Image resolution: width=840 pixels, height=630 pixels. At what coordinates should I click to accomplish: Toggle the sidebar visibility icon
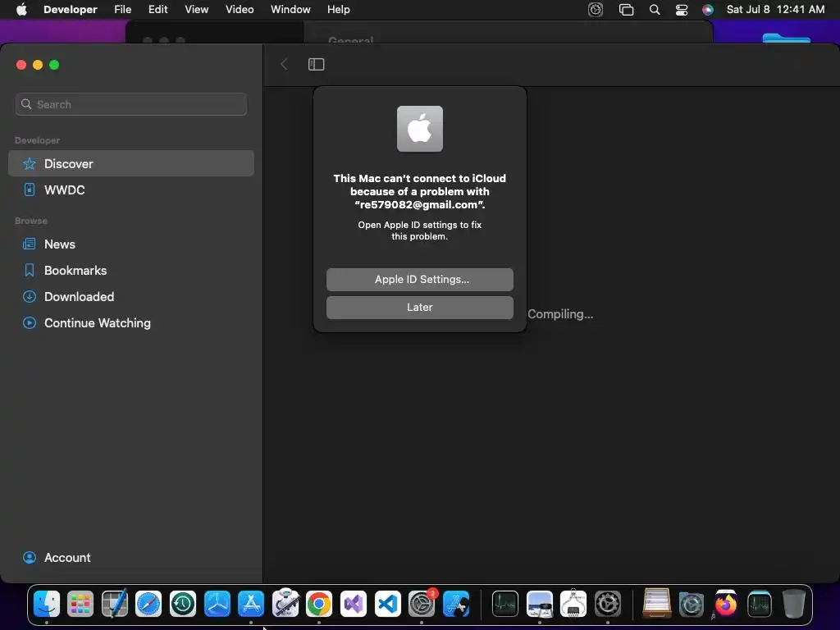(316, 64)
